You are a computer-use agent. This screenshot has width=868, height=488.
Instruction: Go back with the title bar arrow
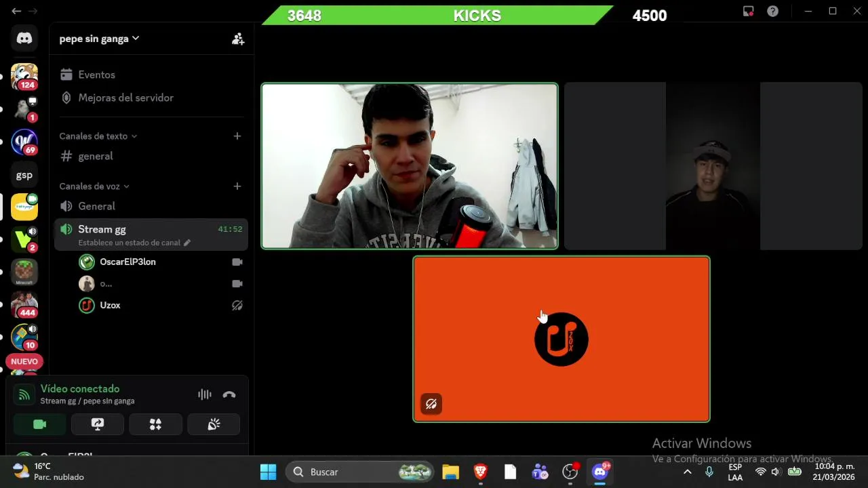point(16,12)
